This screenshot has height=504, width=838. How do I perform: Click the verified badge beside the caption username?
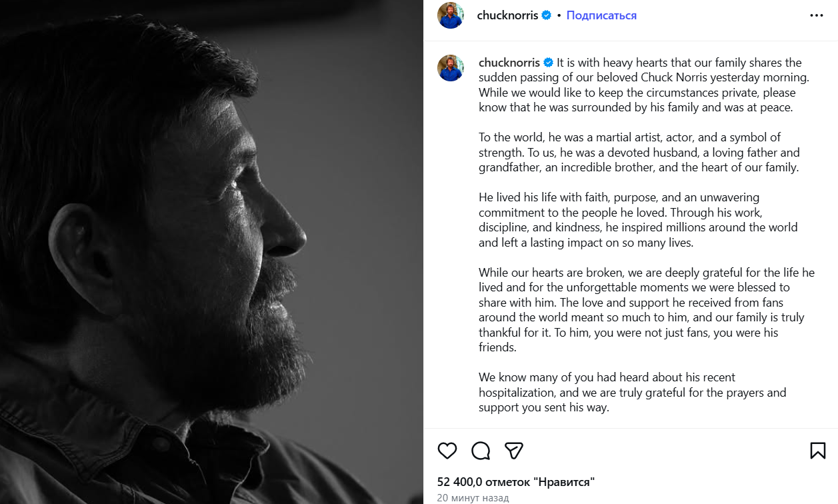(x=549, y=63)
